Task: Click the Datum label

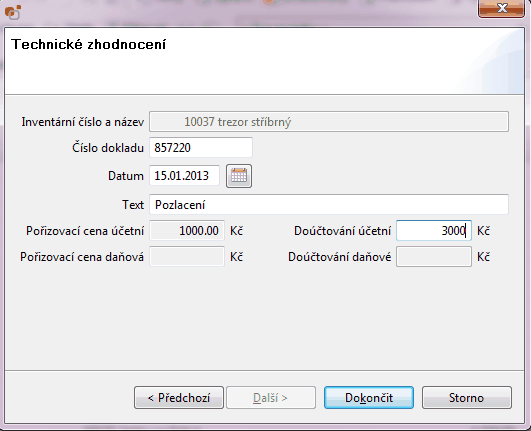Action: click(126, 176)
